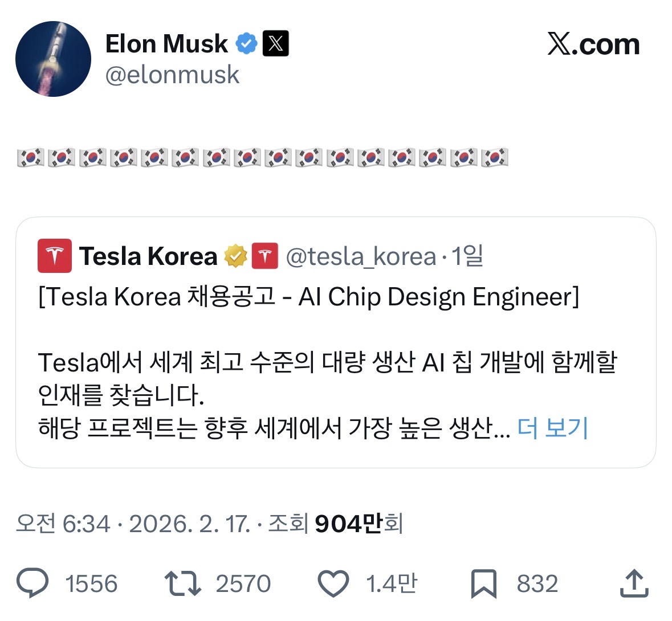Bookmark this post
Image resolution: width=672 pixels, height=621 pixels.
click(x=484, y=583)
